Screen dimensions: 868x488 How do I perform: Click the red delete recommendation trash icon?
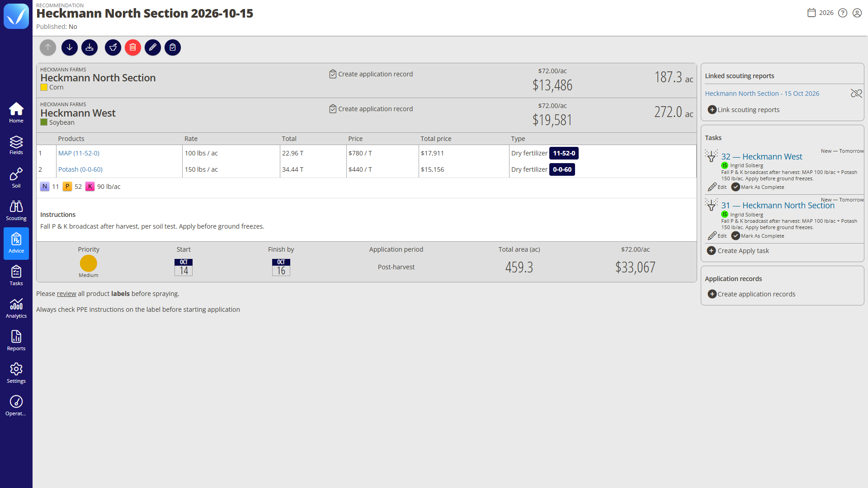tap(133, 47)
